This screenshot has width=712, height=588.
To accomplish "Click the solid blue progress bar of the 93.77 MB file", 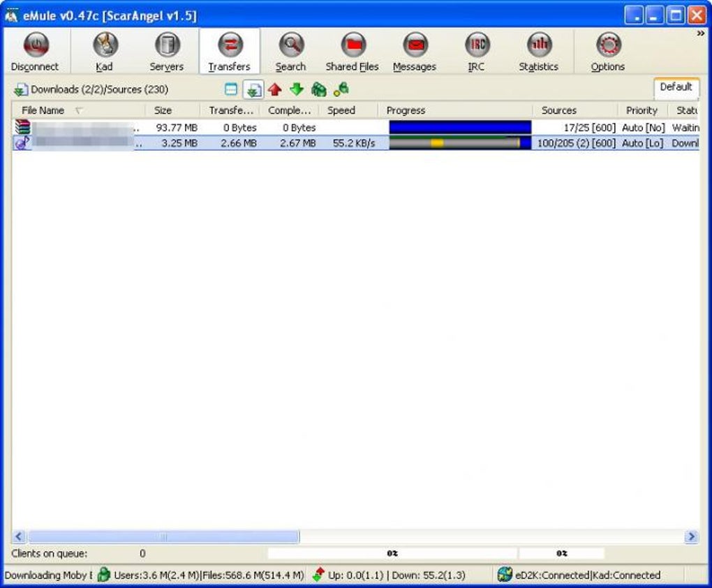I will click(460, 127).
